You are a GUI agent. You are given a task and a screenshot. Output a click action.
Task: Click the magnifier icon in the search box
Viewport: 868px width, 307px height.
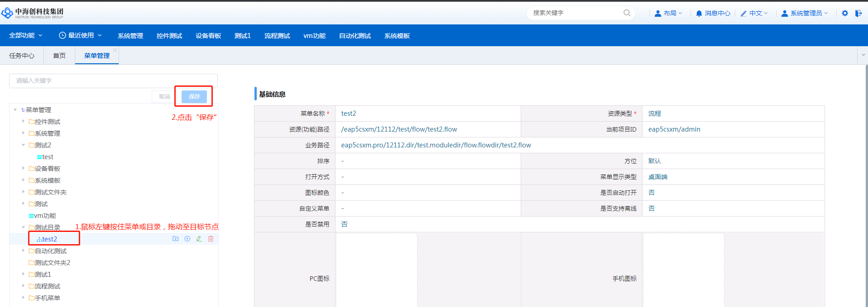[627, 13]
